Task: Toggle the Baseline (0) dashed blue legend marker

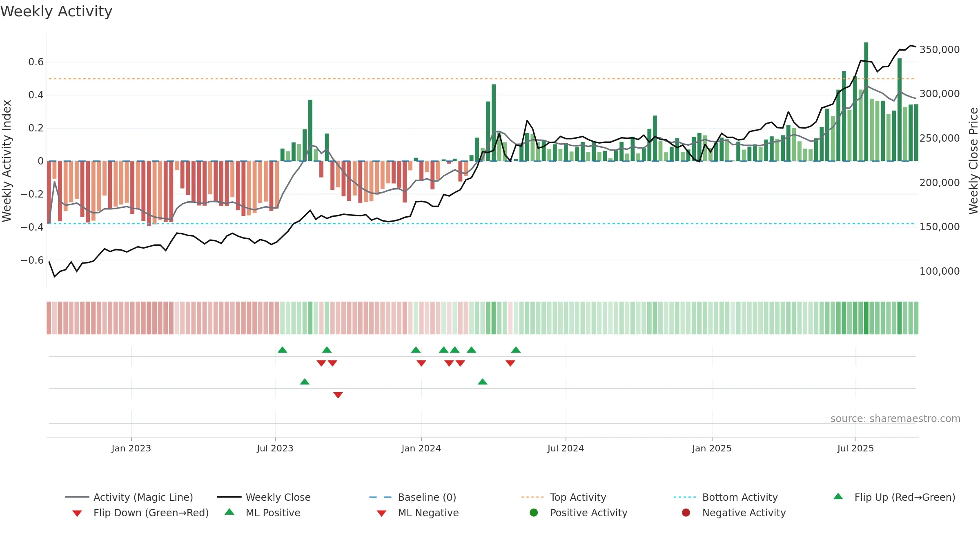Action: click(380, 497)
